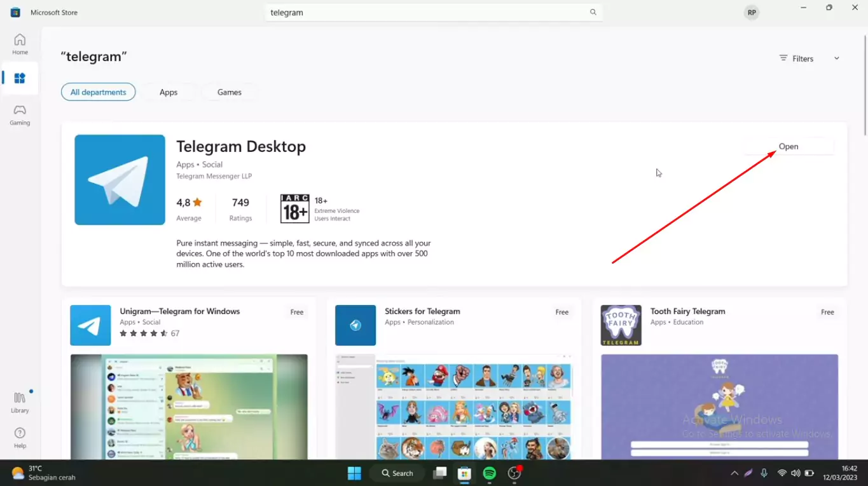868x486 pixels.
Task: Open the Wi-Fi network tray icon
Action: 782,473
